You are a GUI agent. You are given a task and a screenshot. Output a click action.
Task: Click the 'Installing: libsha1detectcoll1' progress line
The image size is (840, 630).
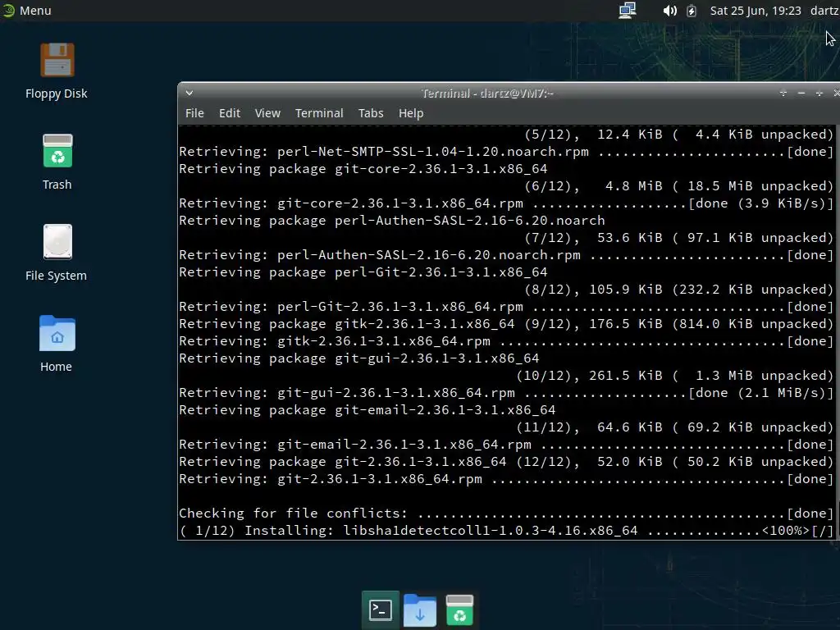505,531
